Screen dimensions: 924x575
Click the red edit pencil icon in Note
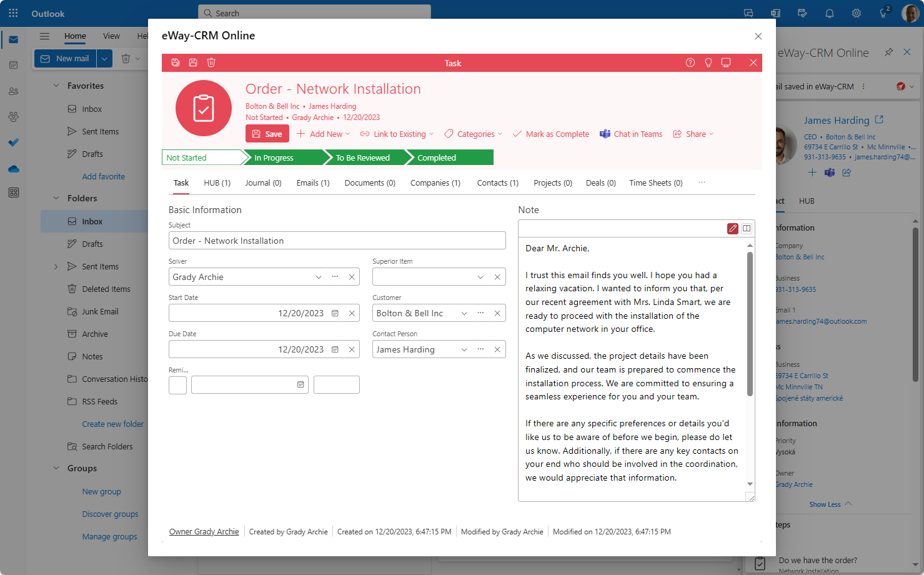[733, 229]
